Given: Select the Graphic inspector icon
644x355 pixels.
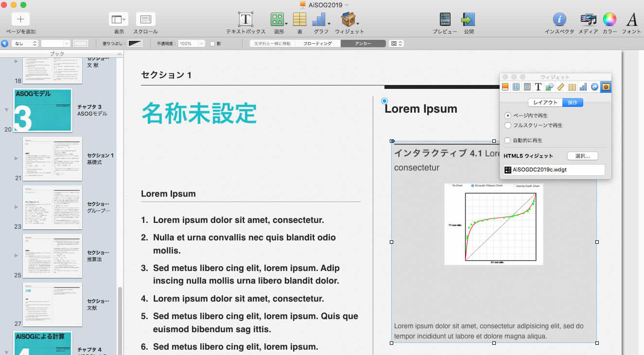Looking at the screenshot, I should (x=550, y=87).
